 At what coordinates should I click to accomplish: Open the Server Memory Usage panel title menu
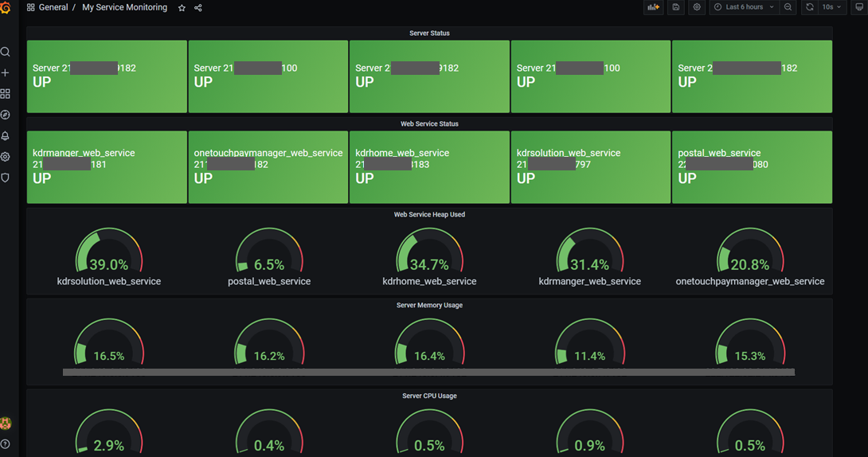point(429,306)
